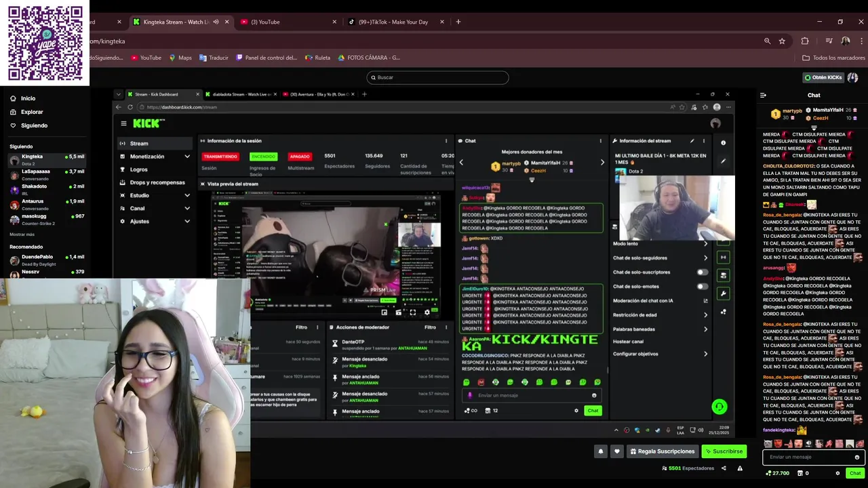This screenshot has width=868, height=488.
Task: Bookmark the page with the star icon
Action: pyautogui.click(x=782, y=41)
